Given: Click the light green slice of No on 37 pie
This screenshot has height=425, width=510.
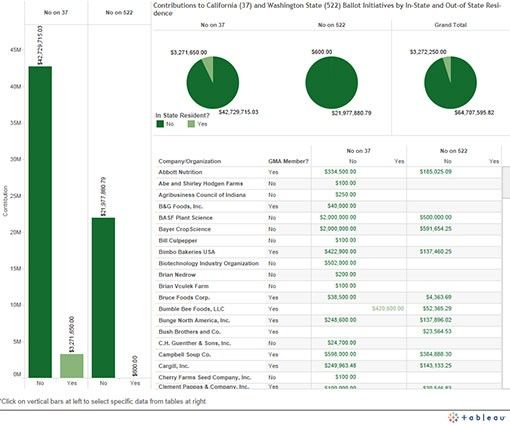Looking at the screenshot, I should 209,66.
